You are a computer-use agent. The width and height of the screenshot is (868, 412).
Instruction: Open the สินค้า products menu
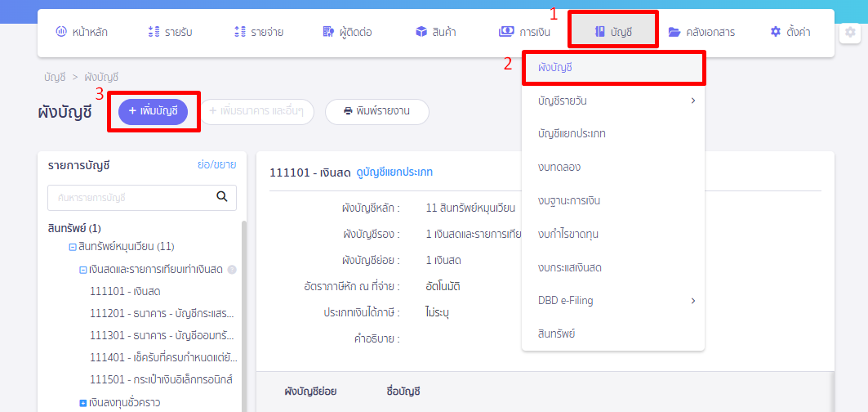(436, 32)
